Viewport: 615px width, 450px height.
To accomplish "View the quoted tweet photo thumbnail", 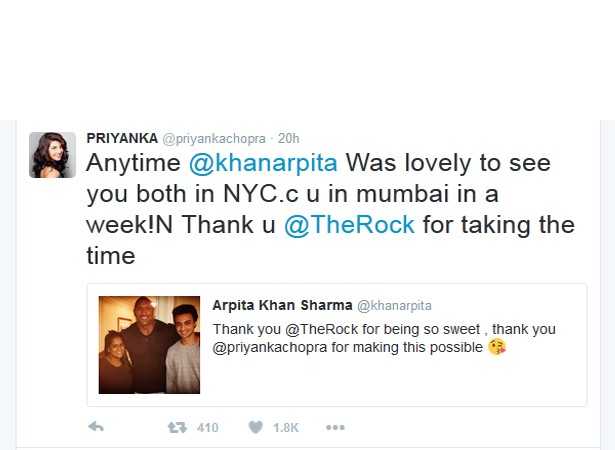I will (149, 345).
